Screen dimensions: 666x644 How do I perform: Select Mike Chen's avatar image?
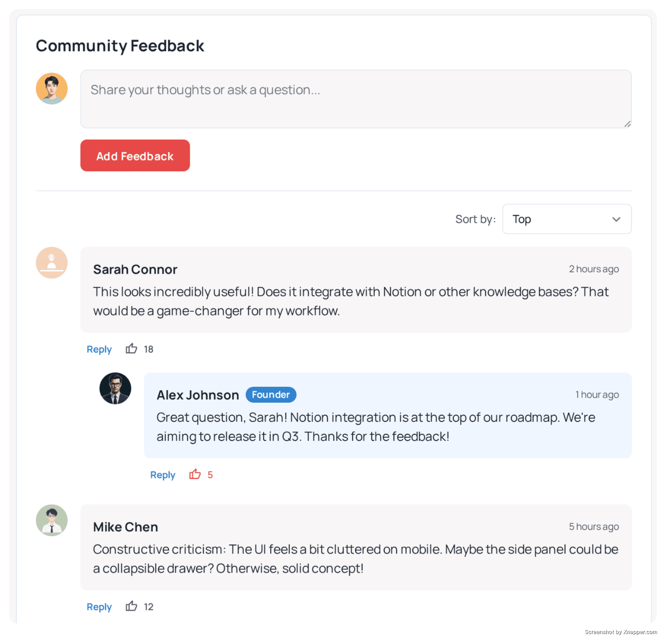pos(52,520)
